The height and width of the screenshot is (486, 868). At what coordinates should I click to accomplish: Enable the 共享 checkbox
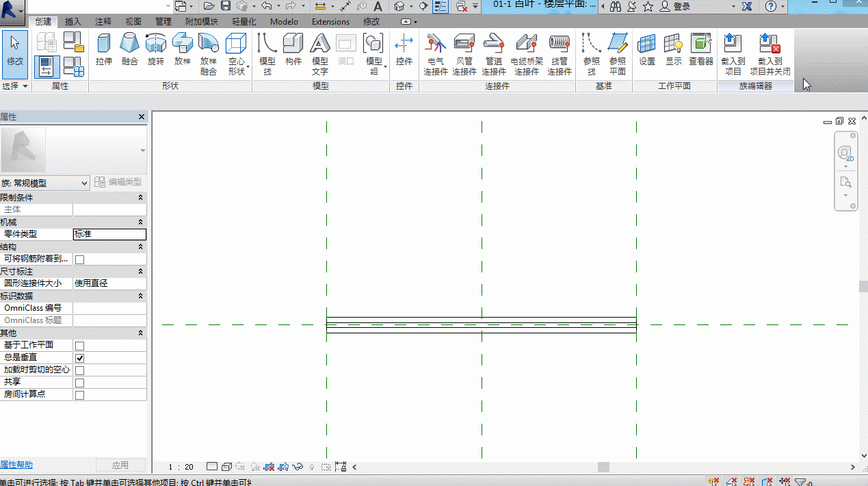tap(79, 383)
